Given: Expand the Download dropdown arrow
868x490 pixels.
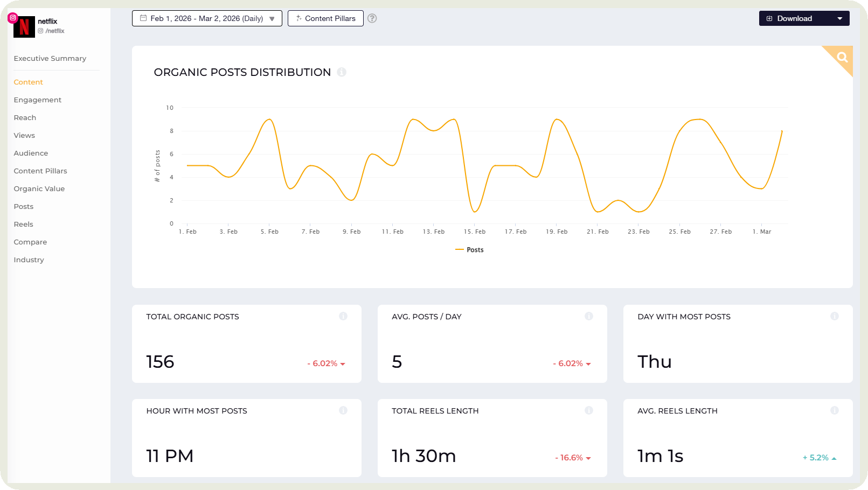Looking at the screenshot, I should (839, 18).
